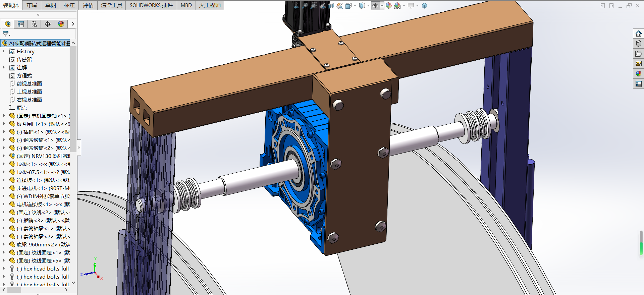Return to the Previous View
Image resolution: width=644 pixels, height=295 pixels.
323,5
